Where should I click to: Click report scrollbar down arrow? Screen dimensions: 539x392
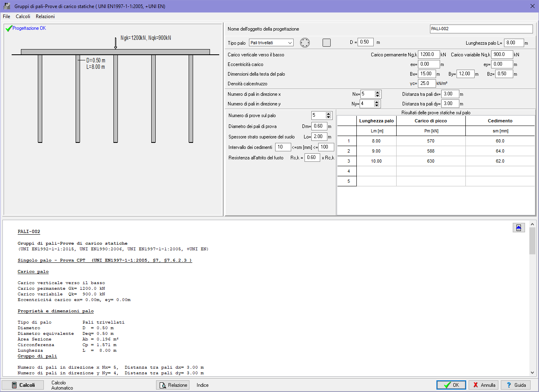pos(533,373)
